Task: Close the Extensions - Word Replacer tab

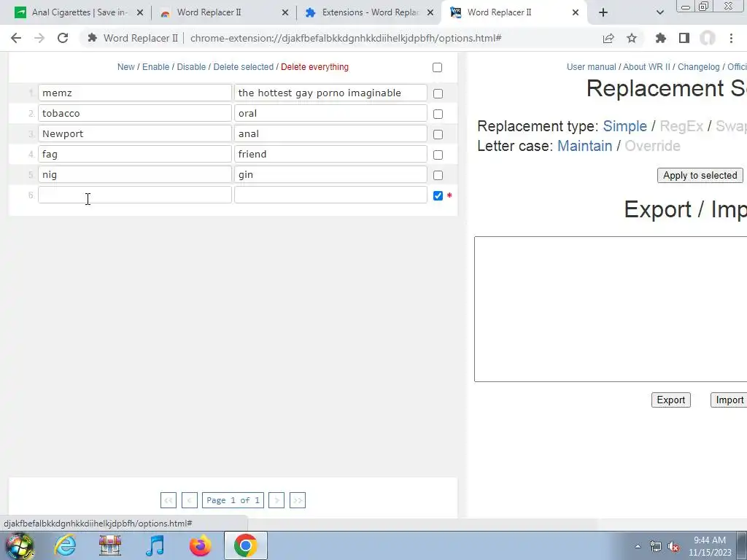Action: click(430, 13)
